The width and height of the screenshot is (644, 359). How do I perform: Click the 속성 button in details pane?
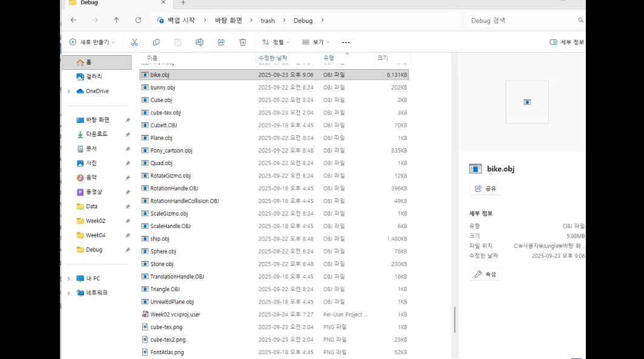(485, 274)
